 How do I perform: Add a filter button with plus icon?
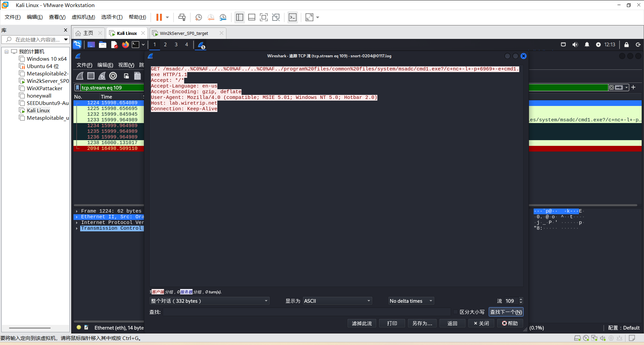[x=633, y=87]
